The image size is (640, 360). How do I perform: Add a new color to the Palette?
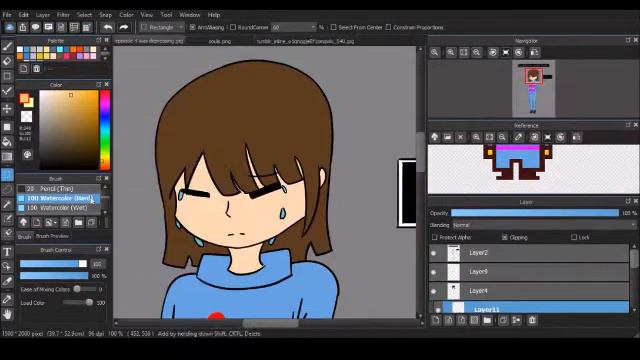24,69
